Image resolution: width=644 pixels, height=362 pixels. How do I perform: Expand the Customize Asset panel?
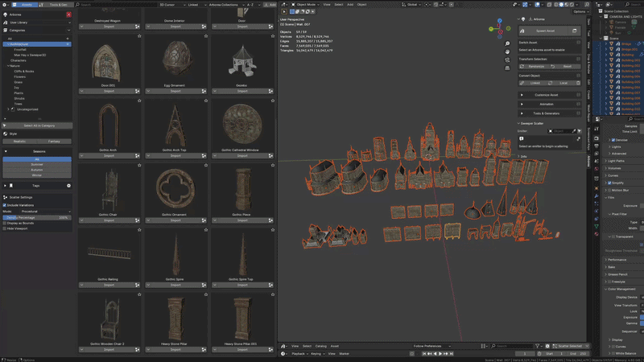(x=549, y=95)
